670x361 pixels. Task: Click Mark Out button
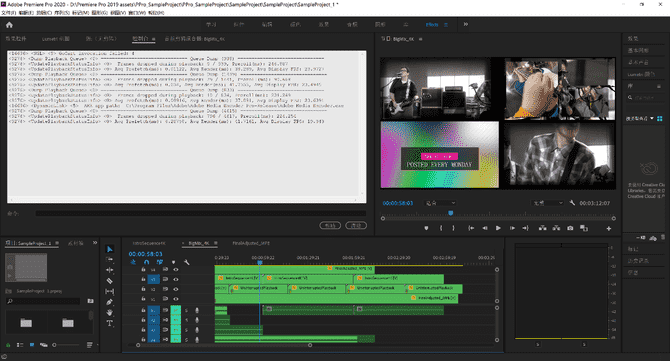pos(453,228)
